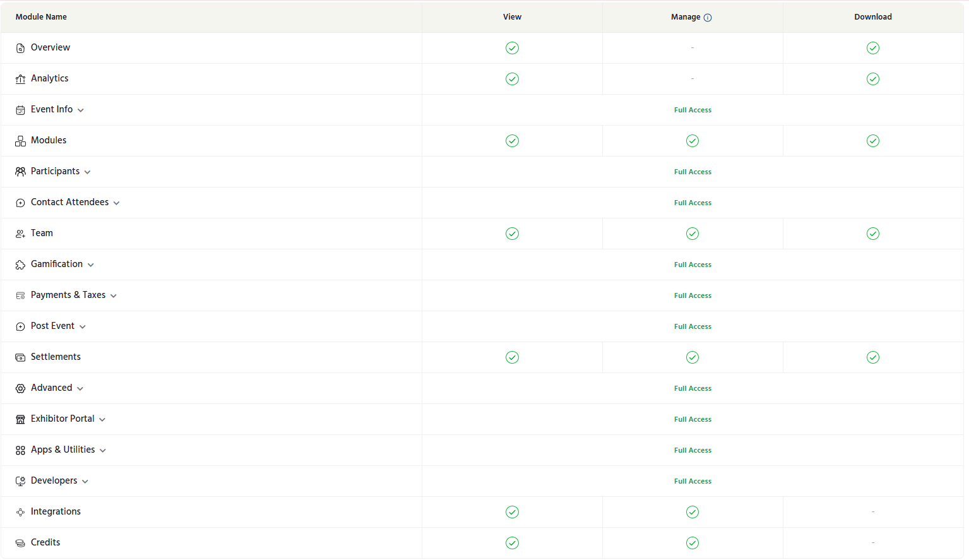The width and height of the screenshot is (969, 560).
Task: Click the Settlements module name
Action: tap(56, 357)
